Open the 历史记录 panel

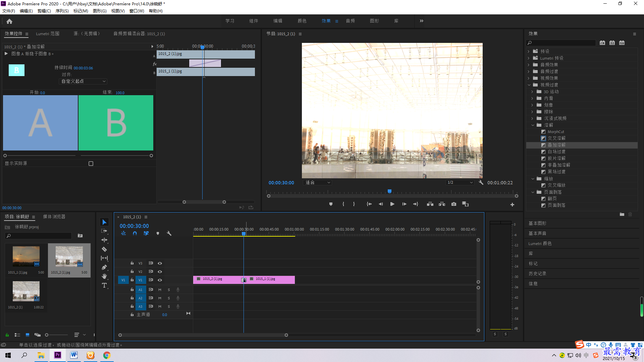[x=537, y=274]
